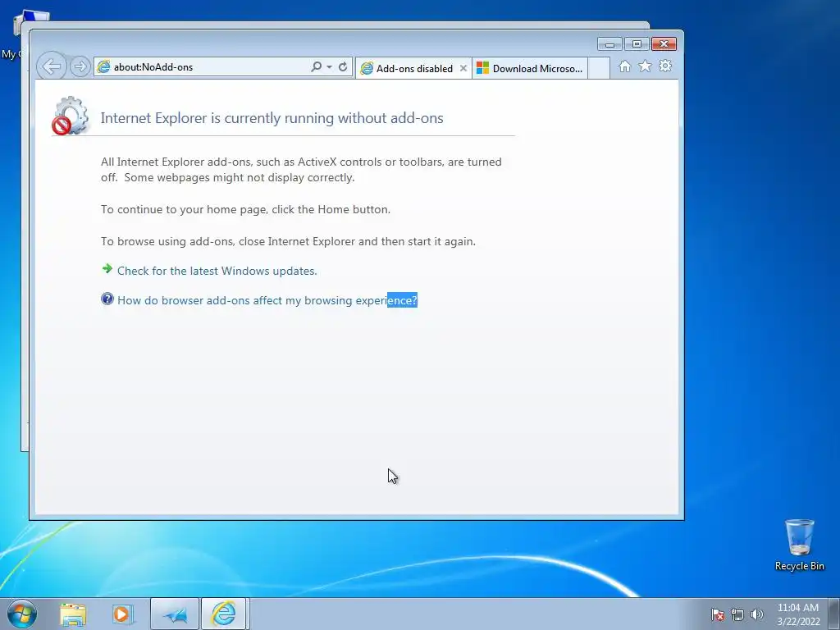The width and height of the screenshot is (840, 630).
Task: Open Favorites with the star icon
Action: tap(645, 66)
